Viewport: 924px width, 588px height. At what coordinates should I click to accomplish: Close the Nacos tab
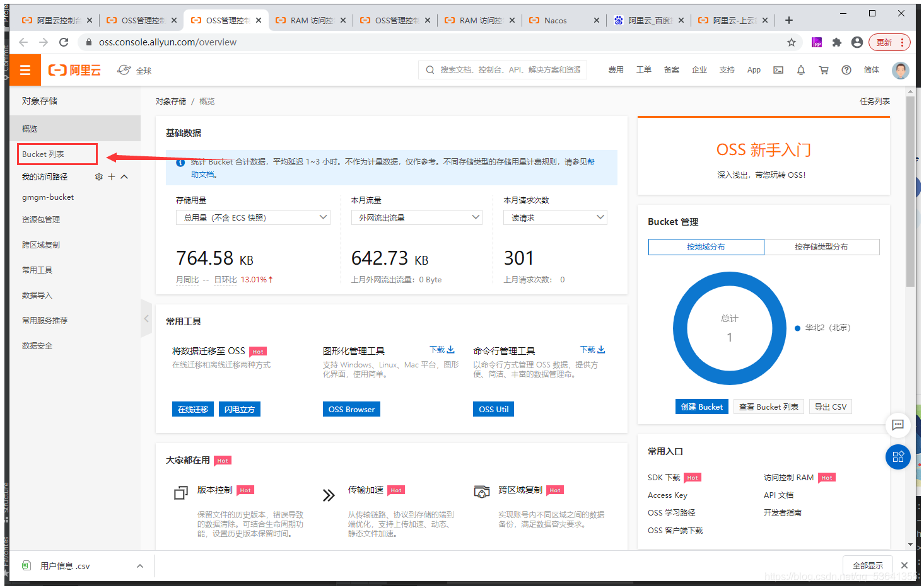pos(597,20)
